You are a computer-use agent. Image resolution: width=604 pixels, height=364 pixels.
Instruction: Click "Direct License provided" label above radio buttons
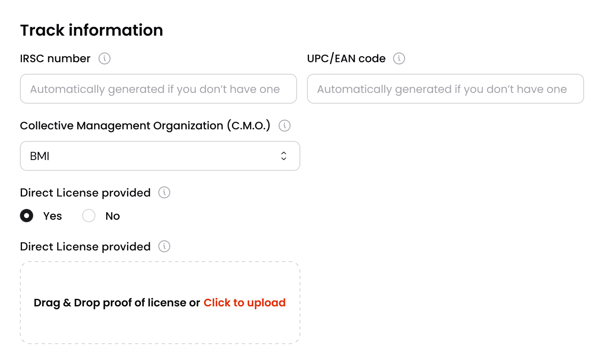85,193
